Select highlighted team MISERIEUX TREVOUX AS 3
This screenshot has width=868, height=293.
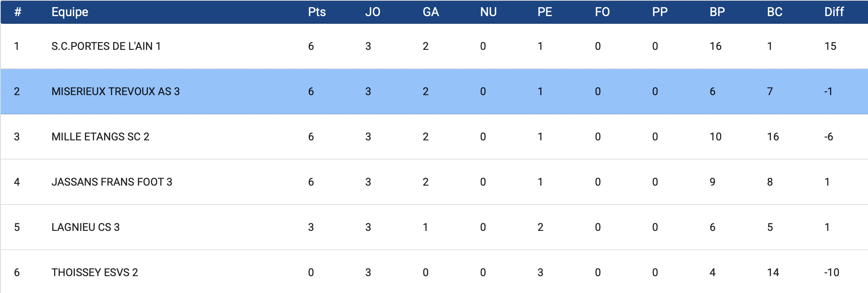click(116, 91)
